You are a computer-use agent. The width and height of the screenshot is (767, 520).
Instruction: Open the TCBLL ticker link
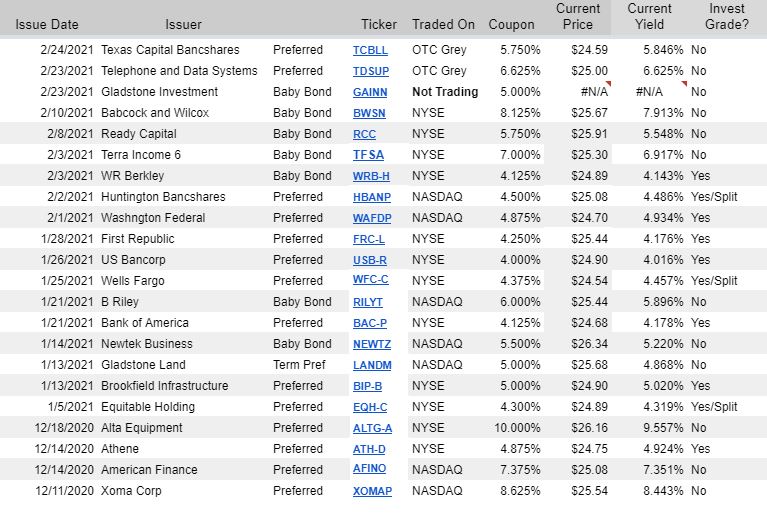point(370,50)
